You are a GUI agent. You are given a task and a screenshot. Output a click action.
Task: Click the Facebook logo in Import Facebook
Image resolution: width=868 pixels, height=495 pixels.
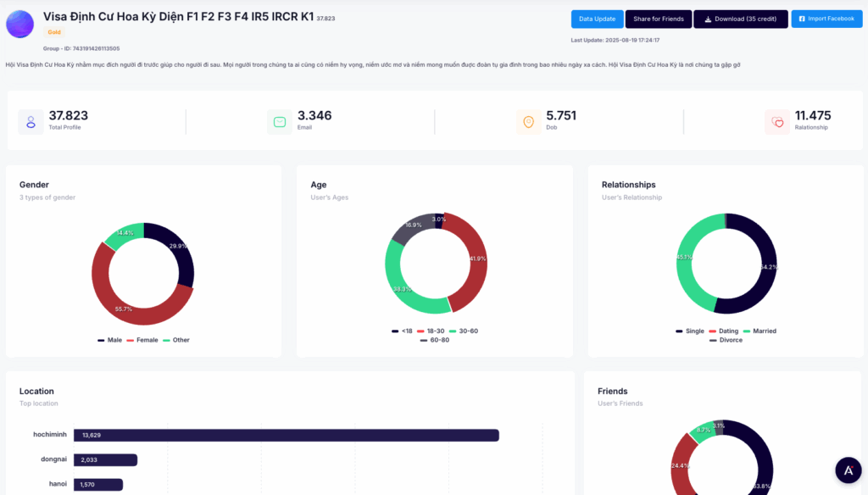tap(801, 19)
